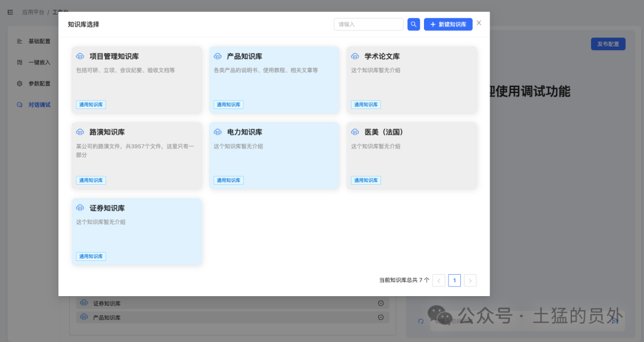The width and height of the screenshot is (644, 342).
Task: Click the 参数配置 gear icon
Action: (x=19, y=83)
